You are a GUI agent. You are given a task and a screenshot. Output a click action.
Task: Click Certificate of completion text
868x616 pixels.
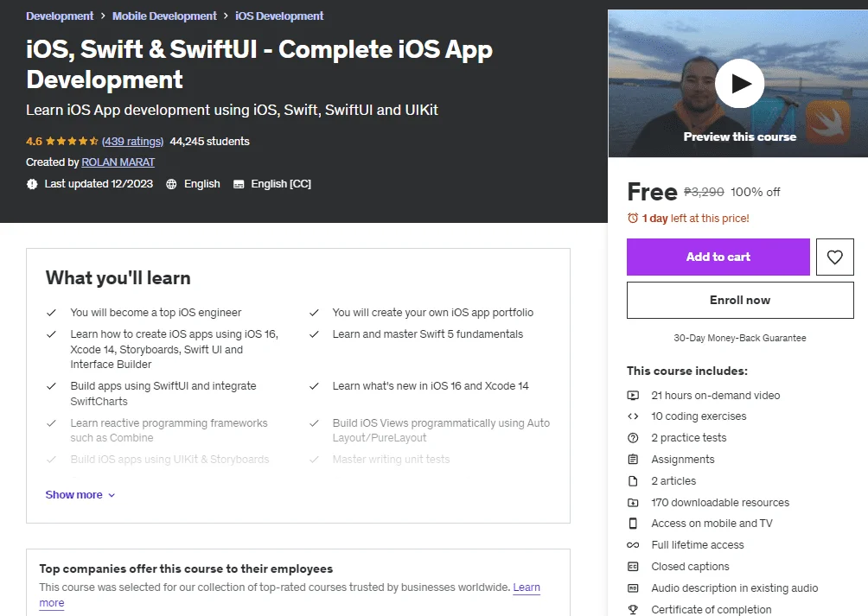tap(712, 609)
